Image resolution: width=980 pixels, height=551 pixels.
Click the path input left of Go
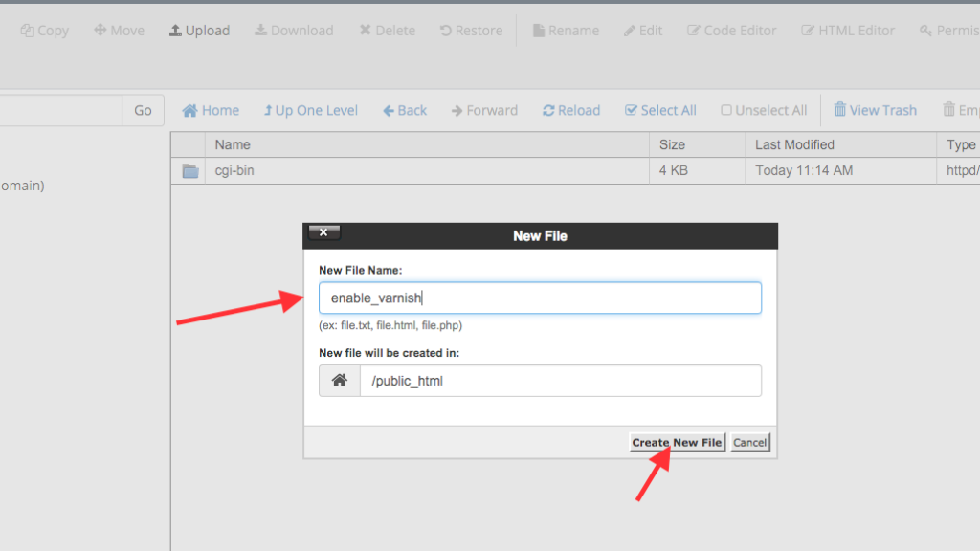[60, 111]
